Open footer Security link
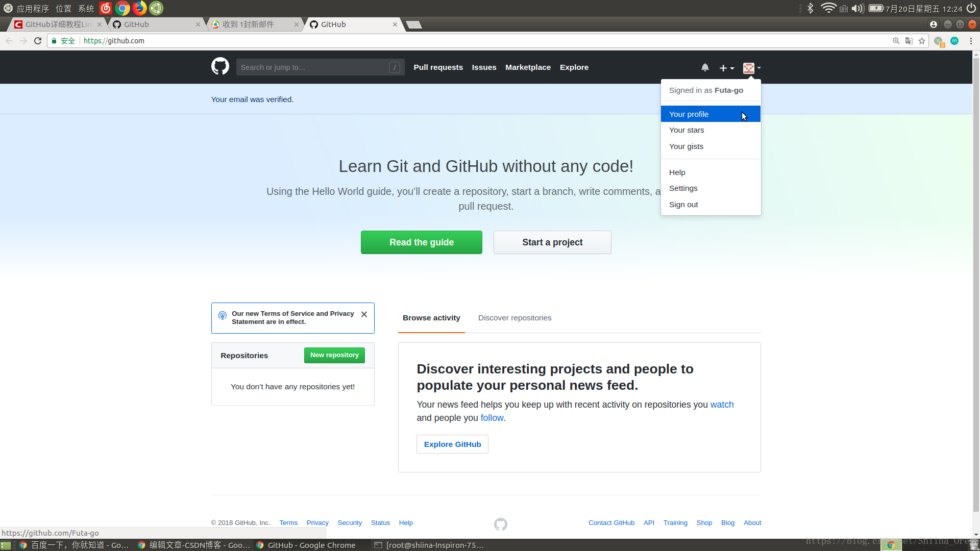The height and width of the screenshot is (551, 980). point(350,523)
